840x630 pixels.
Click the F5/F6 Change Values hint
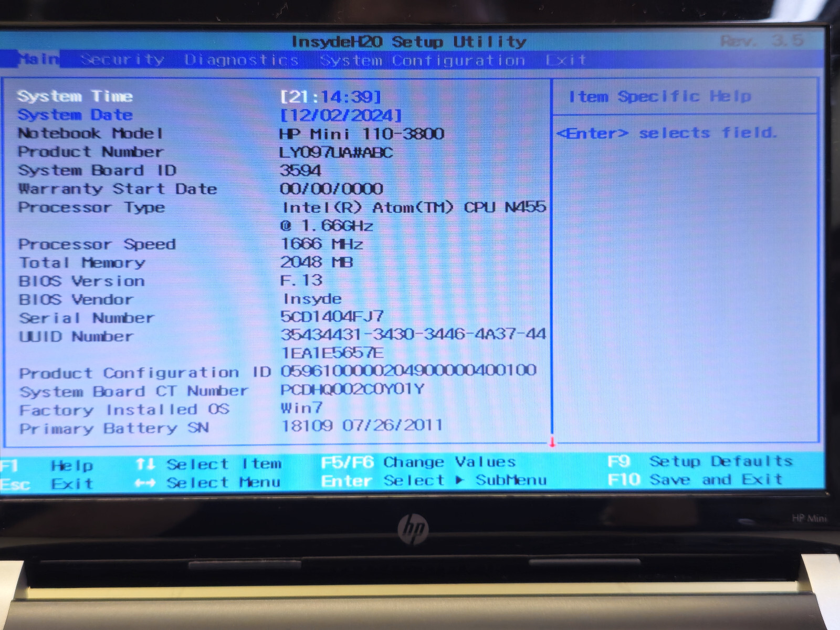pos(418,463)
